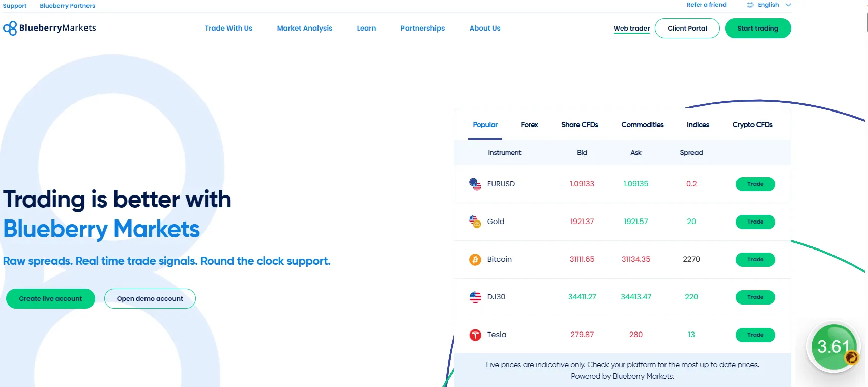Click Create live account button

tap(50, 298)
